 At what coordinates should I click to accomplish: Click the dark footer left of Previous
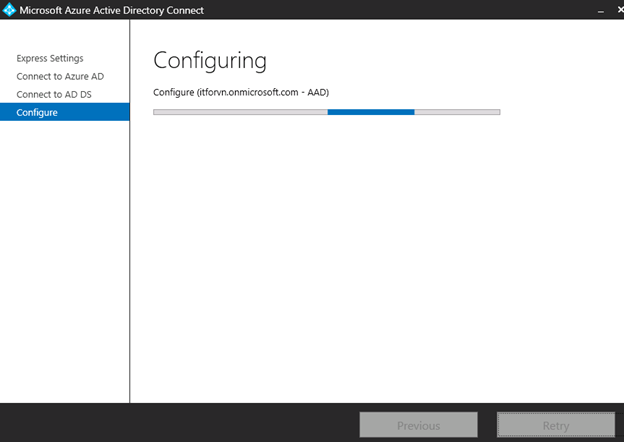(x=180, y=423)
